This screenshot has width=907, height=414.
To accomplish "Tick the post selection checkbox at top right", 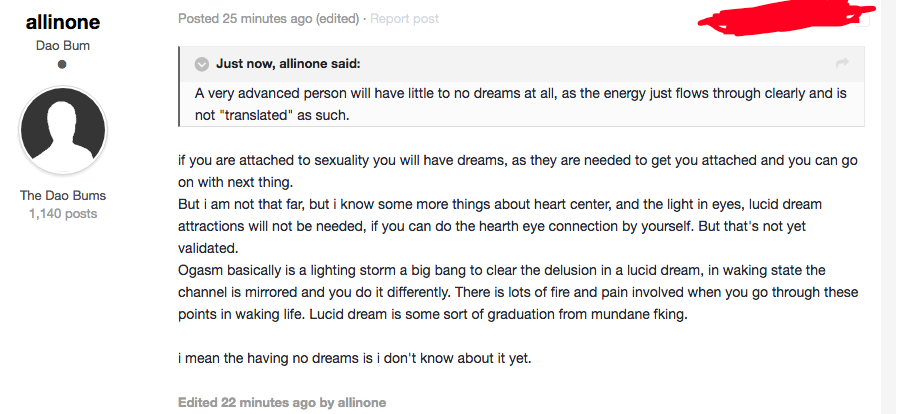I will tap(862, 20).
